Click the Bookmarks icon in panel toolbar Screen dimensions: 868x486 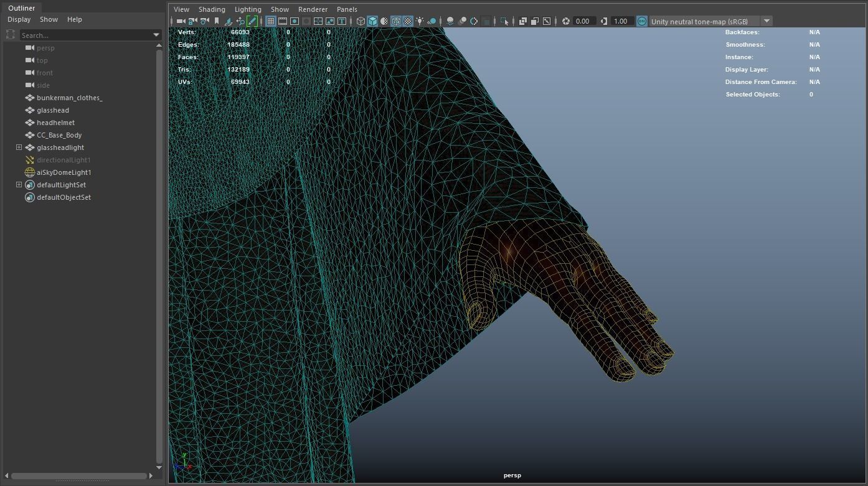(x=217, y=21)
